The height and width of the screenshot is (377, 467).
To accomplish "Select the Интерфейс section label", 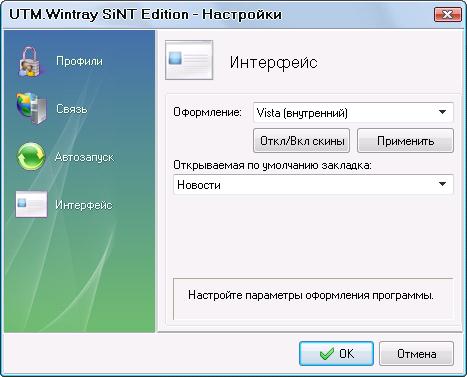I will pyautogui.click(x=84, y=205).
